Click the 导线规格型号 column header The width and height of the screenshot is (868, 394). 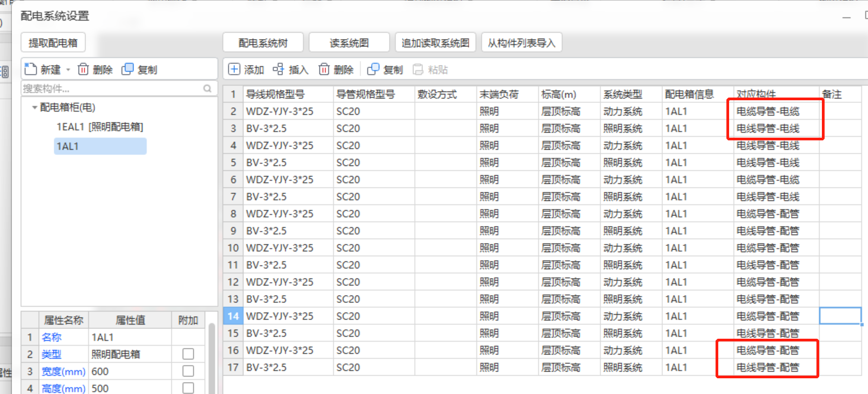coord(288,94)
